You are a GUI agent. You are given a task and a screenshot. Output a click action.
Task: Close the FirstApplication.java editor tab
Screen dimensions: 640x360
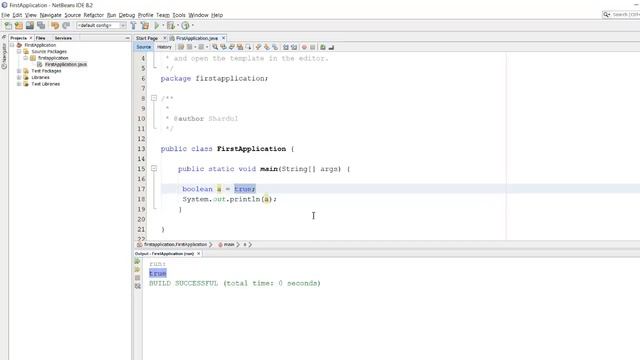[x=223, y=38]
